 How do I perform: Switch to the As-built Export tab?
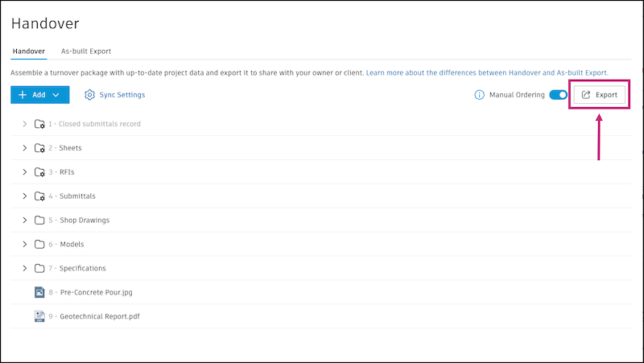point(86,52)
